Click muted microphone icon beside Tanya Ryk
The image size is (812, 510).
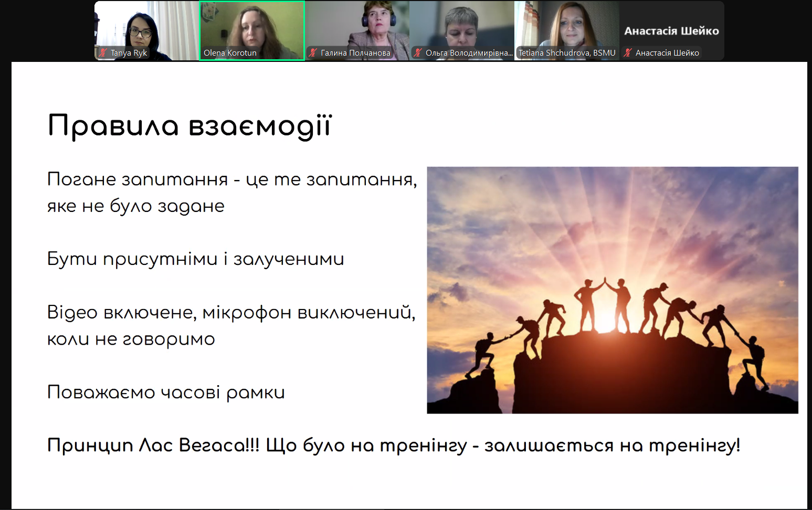pos(103,52)
